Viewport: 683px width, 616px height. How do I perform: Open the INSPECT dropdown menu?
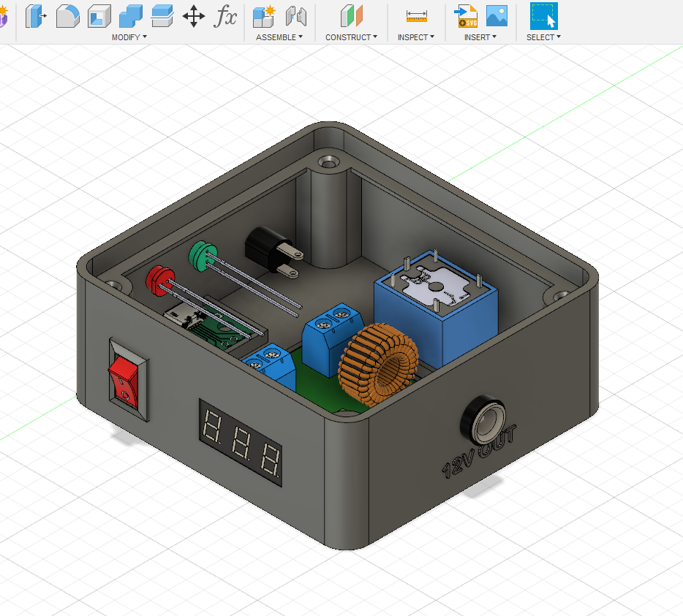pos(416,37)
